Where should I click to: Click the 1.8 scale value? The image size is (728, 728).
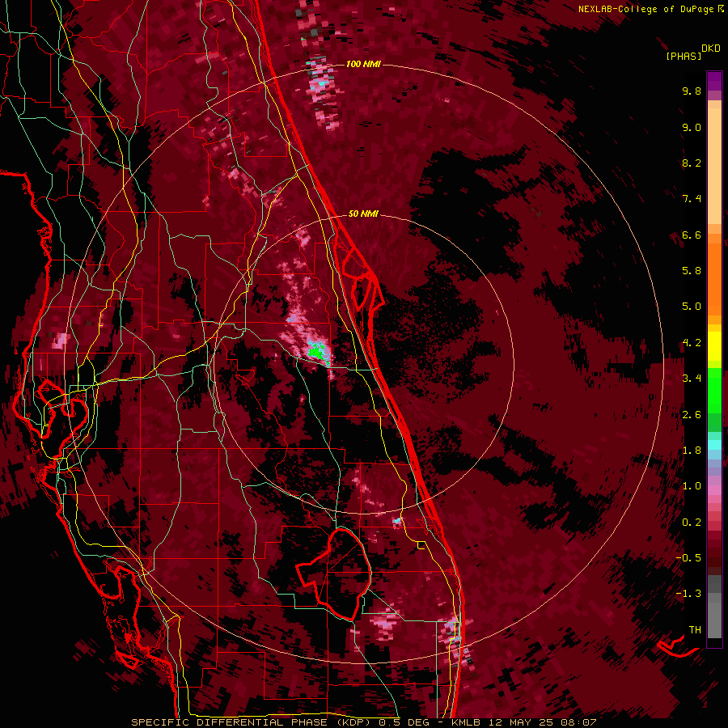692,451
